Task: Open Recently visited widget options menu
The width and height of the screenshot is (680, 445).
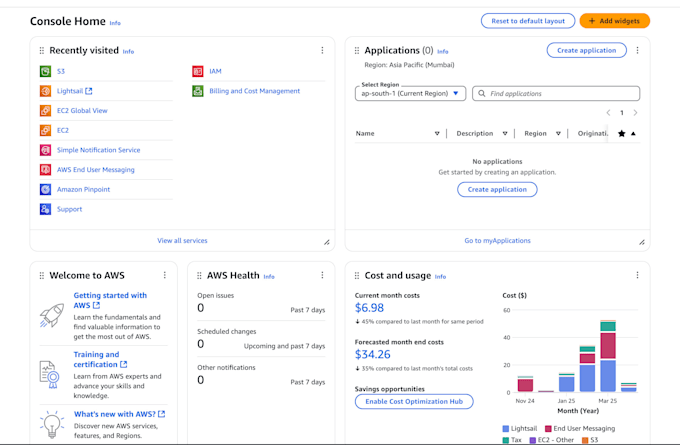Action: (x=322, y=50)
